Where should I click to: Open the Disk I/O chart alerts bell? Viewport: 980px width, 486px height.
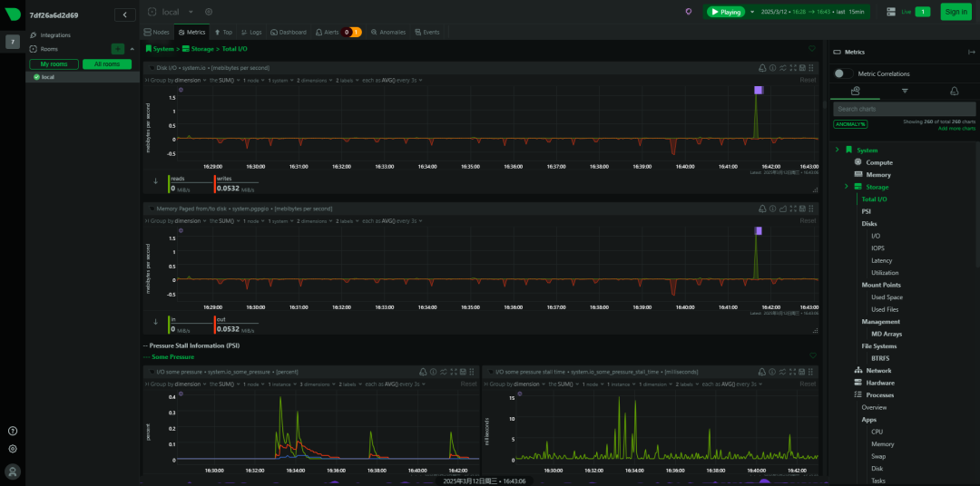(762, 67)
